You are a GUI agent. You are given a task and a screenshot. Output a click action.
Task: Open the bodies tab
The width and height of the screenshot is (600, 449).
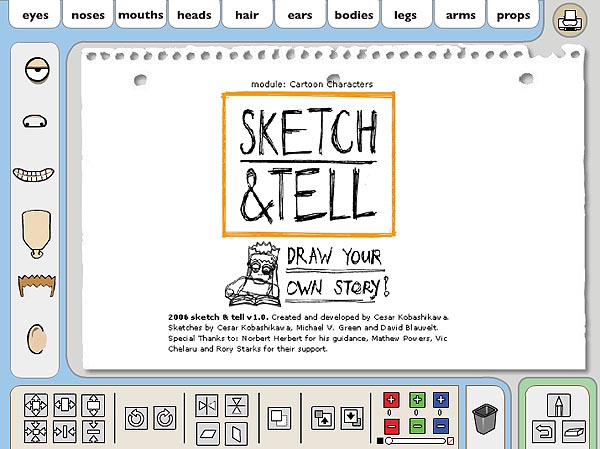coord(354,15)
